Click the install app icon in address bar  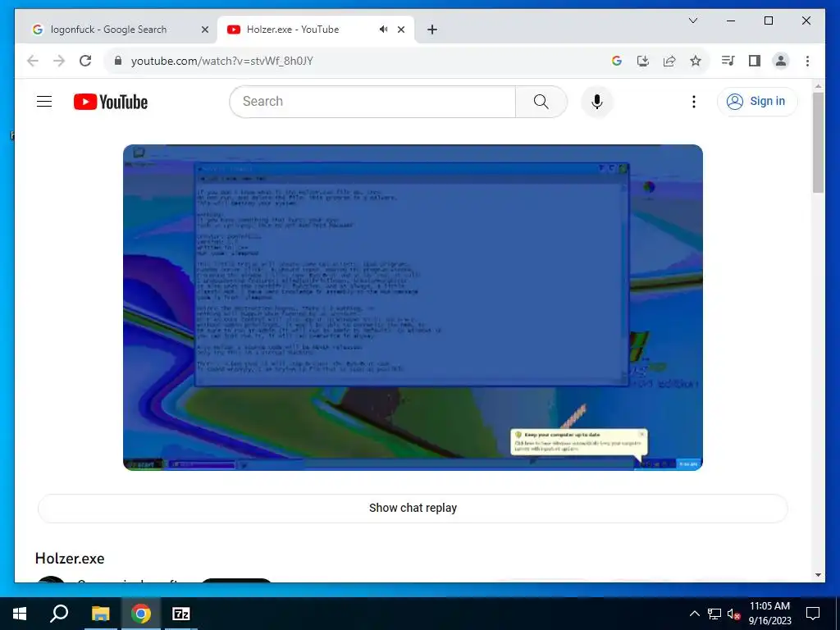tap(643, 61)
